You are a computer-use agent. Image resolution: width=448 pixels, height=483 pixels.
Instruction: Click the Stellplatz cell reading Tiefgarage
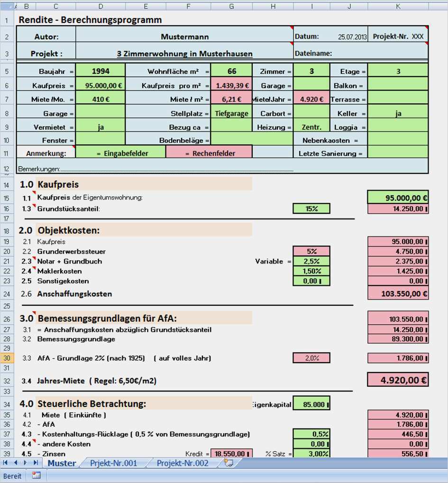pyautogui.click(x=231, y=114)
